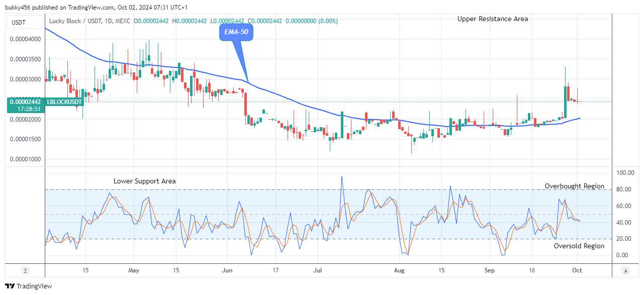This screenshot has height=295, width=644.
Task: Click the Overbought Region label
Action: coord(575,186)
